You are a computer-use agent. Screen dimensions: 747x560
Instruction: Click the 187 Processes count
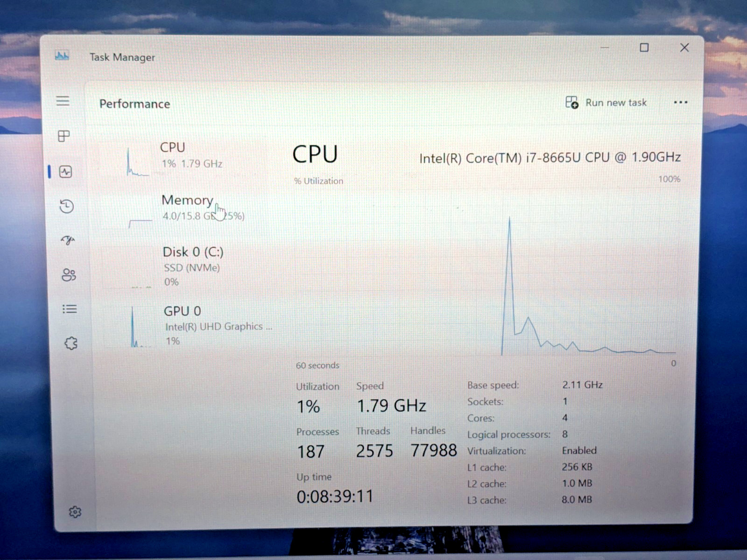click(x=310, y=452)
